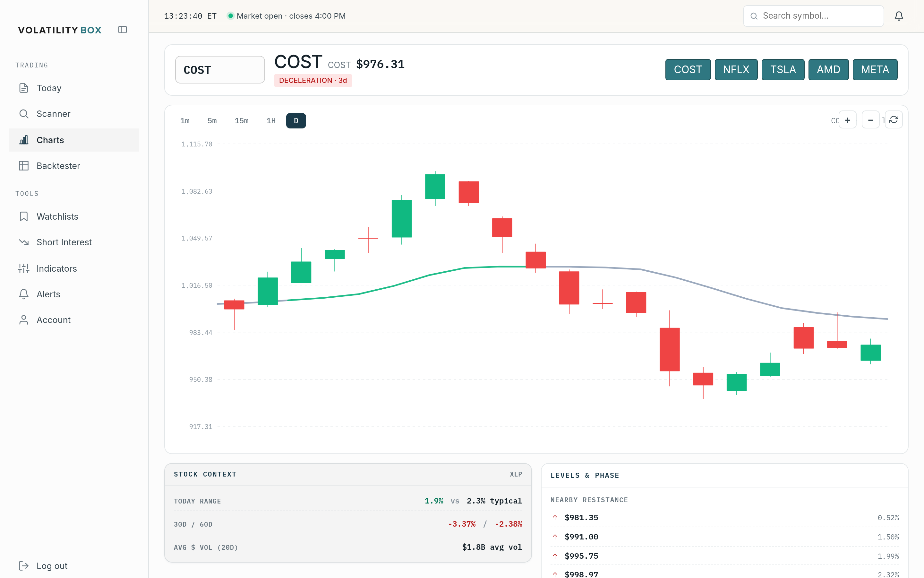The image size is (924, 578).
Task: Select the D daily timeframe
Action: tap(296, 121)
